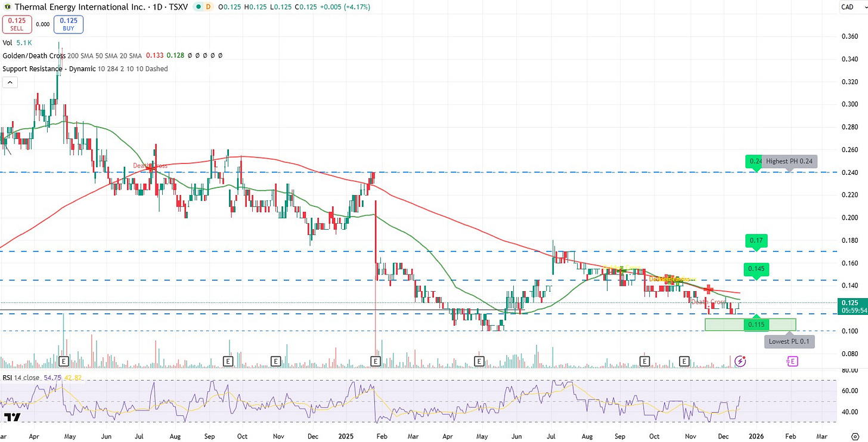Select the Vol indicator legend
The height and width of the screenshot is (442, 868).
(7, 43)
